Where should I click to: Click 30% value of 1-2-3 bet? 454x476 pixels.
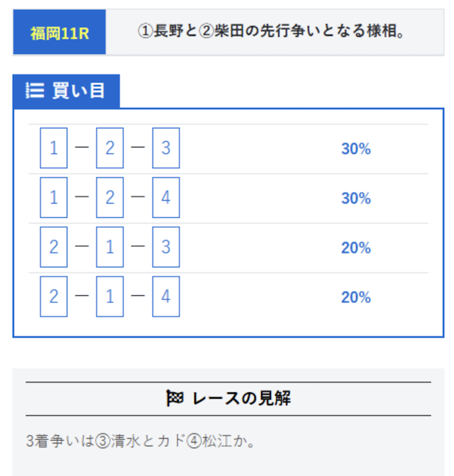[x=356, y=149]
